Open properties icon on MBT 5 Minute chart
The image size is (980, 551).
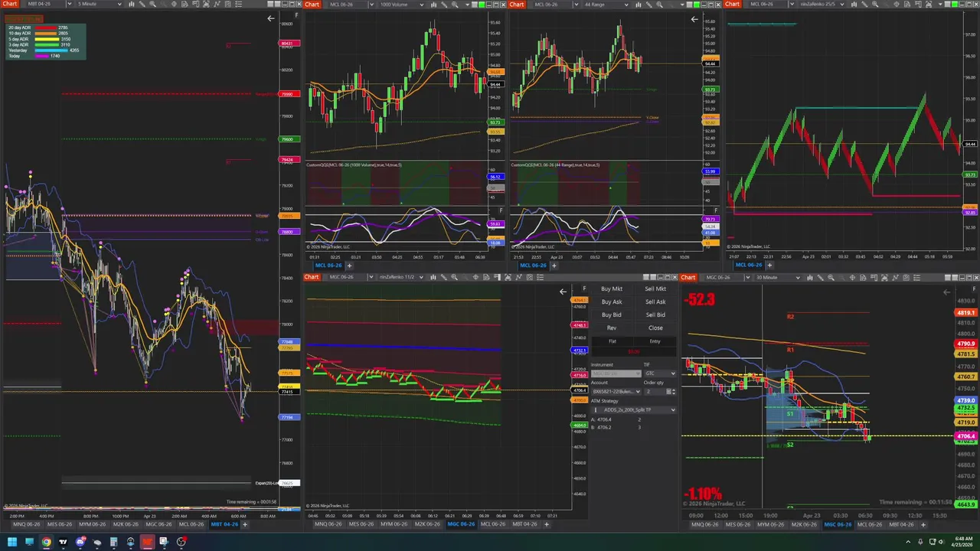coord(227,4)
